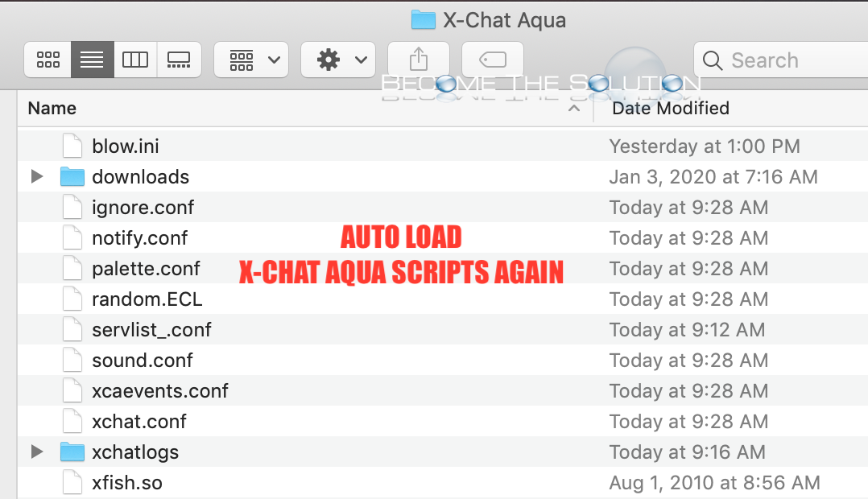Switch to list view in Finder toolbar
868x499 pixels.
click(x=93, y=60)
